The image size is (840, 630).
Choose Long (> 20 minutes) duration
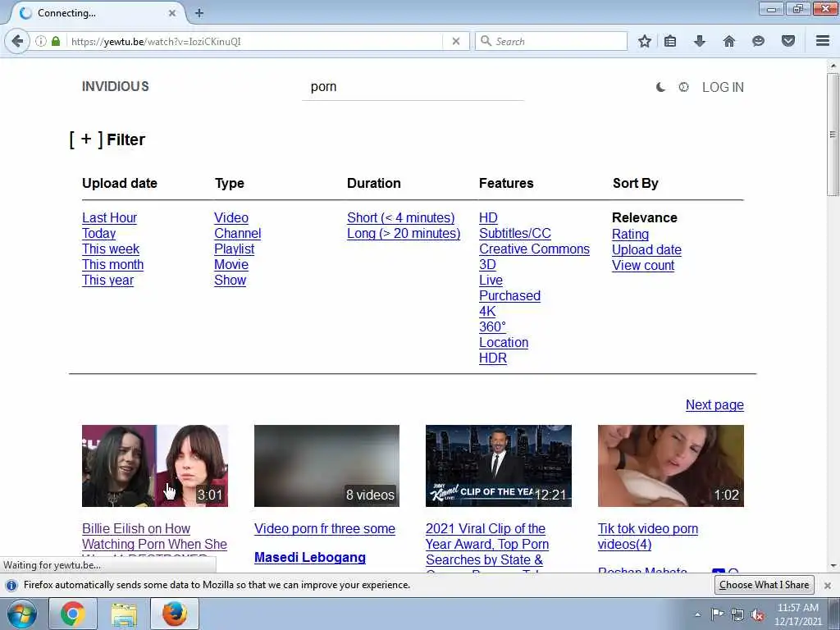(404, 234)
